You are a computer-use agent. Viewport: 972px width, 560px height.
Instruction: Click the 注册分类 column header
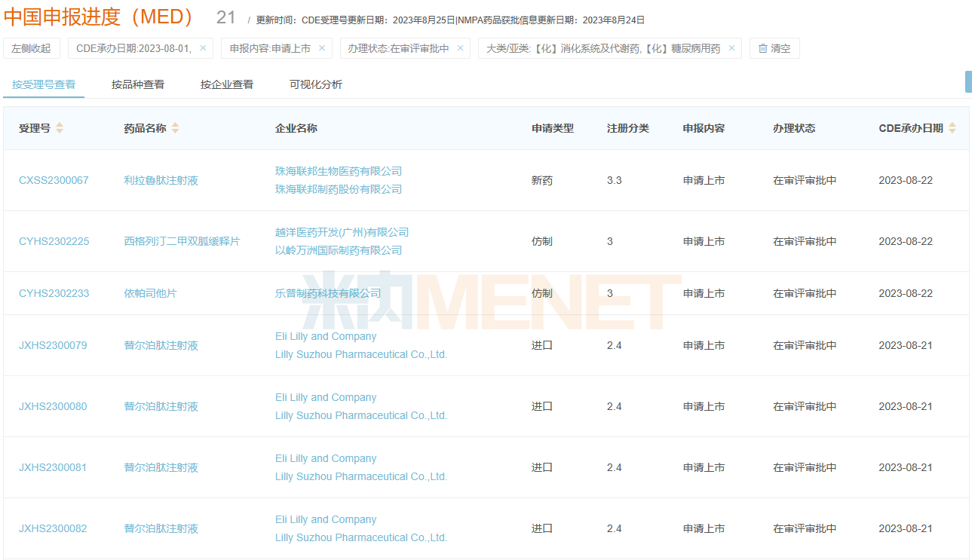coord(628,128)
